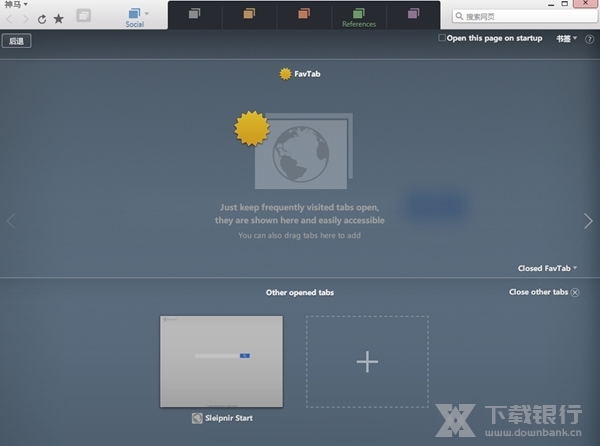This screenshot has height=446, width=600.
Task: Click the plus tile to add new tab
Action: 367,361
